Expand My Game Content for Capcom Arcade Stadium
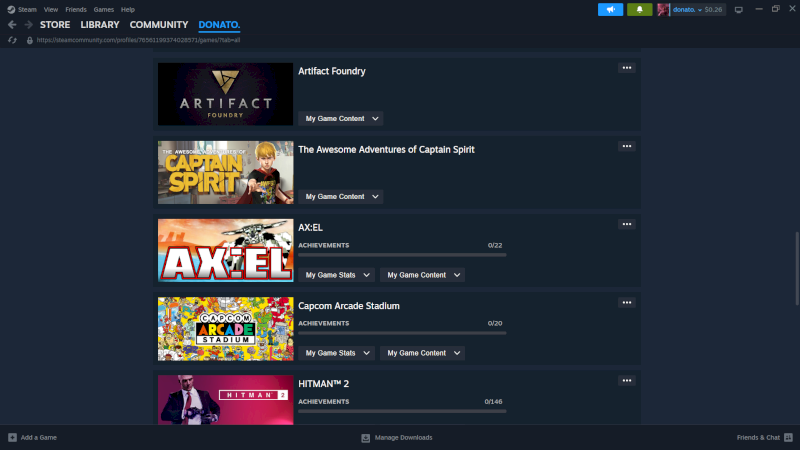 (422, 353)
